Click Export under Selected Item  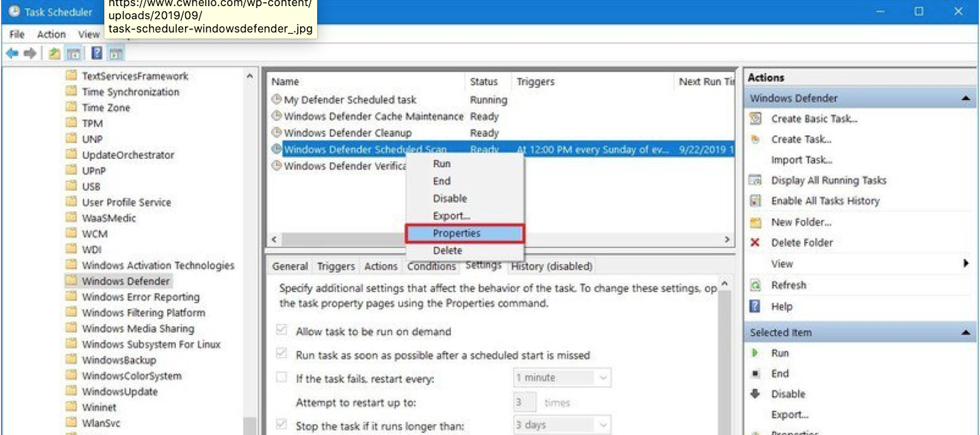click(790, 415)
